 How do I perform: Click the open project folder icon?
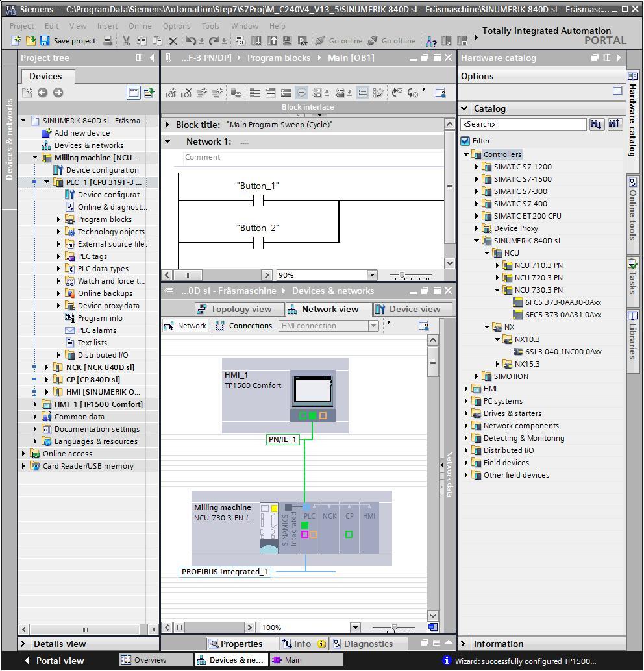pos(31,41)
